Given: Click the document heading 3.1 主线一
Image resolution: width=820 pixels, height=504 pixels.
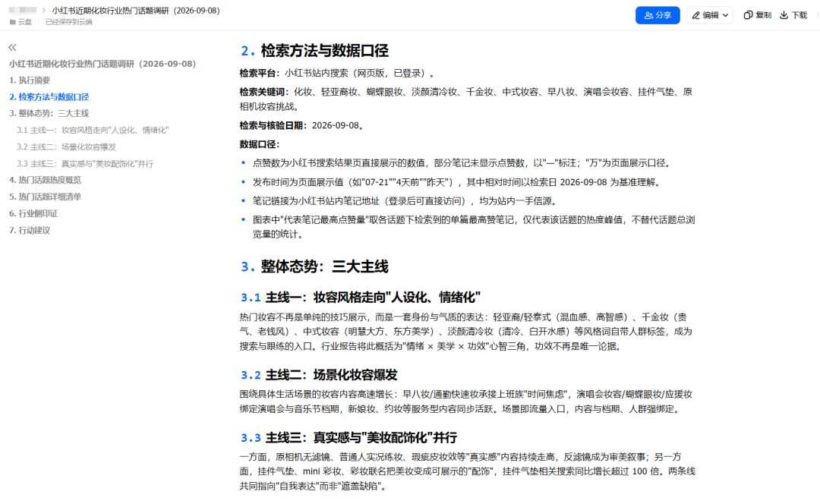Looking at the screenshot, I should (x=361, y=298).
